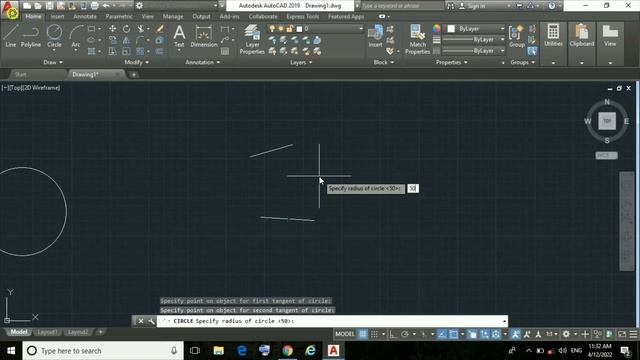The image size is (640, 360).
Task: Open the Insert ribbon tab
Action: 57,16
